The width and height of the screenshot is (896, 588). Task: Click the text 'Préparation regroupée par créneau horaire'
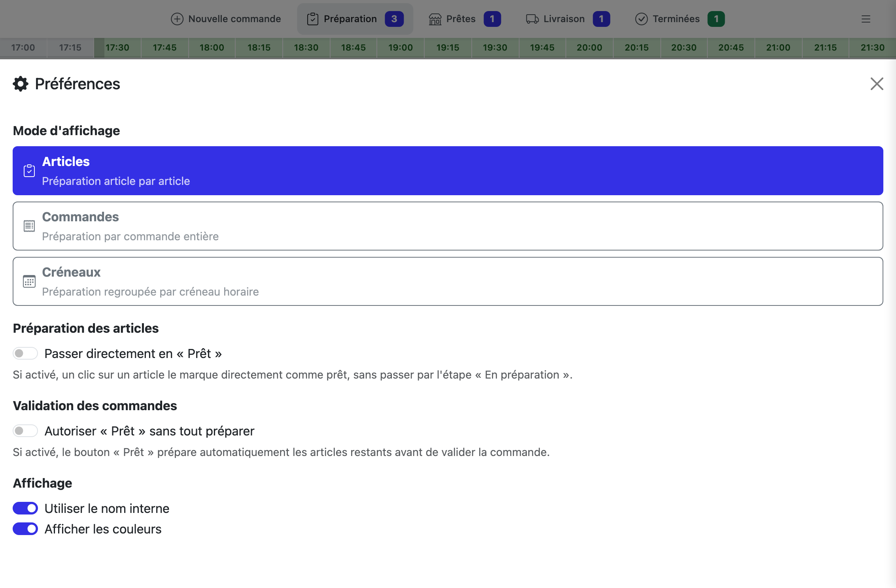151,292
